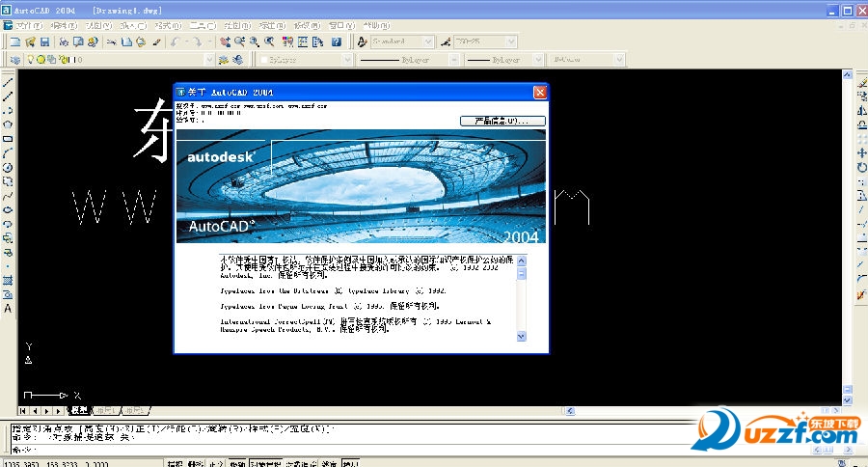868x467 pixels.
Task: Toggle layer 0 freeze sun icon
Action: coord(41,59)
